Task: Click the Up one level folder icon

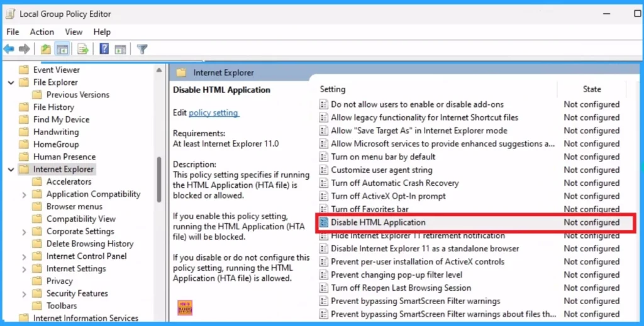Action: click(x=45, y=49)
